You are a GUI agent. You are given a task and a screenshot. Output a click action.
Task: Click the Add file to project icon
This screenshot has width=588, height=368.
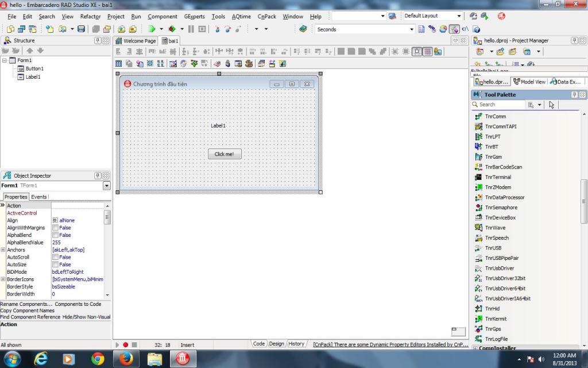pyautogui.click(x=122, y=29)
